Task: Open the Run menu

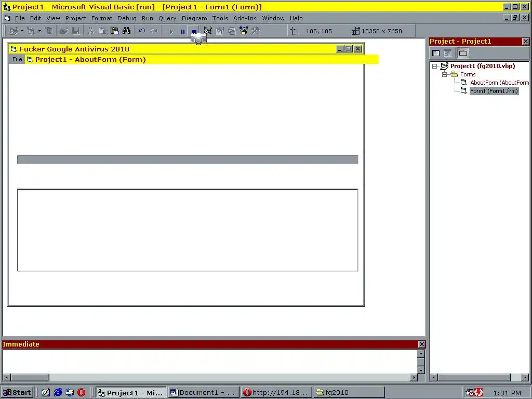Action: point(147,18)
